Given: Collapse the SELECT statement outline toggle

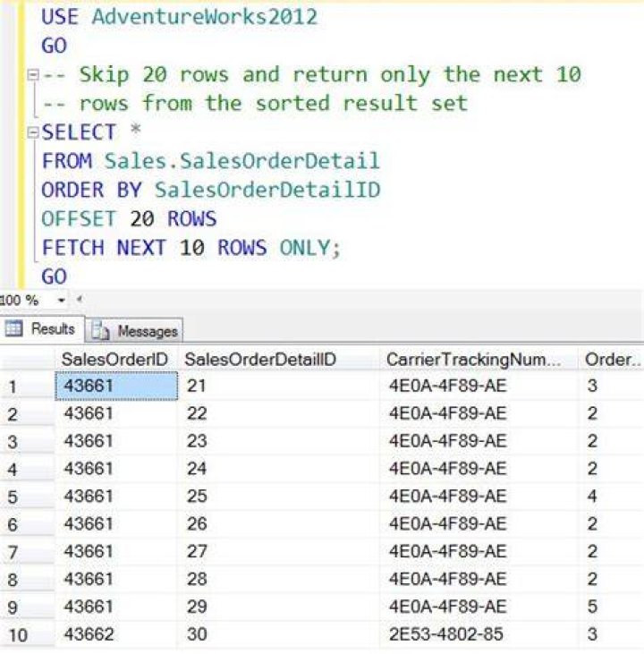Looking at the screenshot, I should 33,132.
